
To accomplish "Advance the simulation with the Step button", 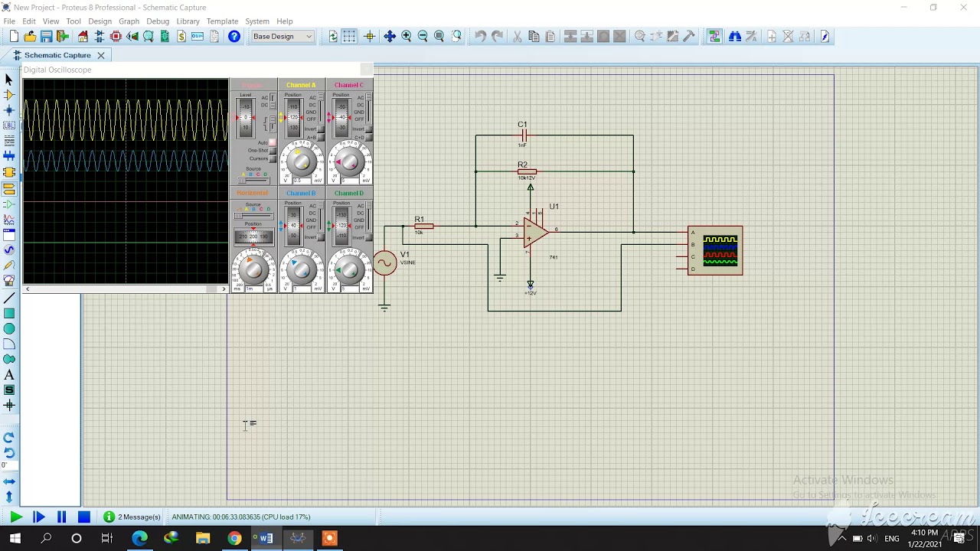I will click(38, 517).
